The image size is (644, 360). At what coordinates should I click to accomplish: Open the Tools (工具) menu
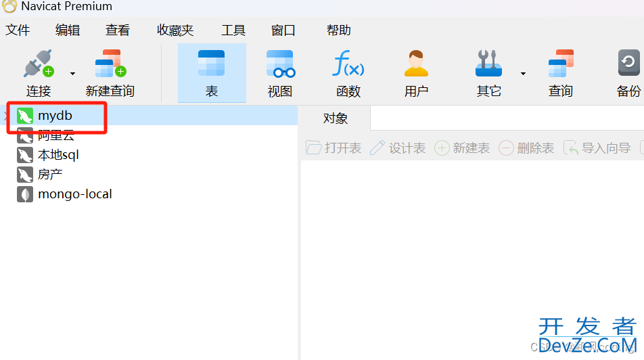[x=233, y=30]
